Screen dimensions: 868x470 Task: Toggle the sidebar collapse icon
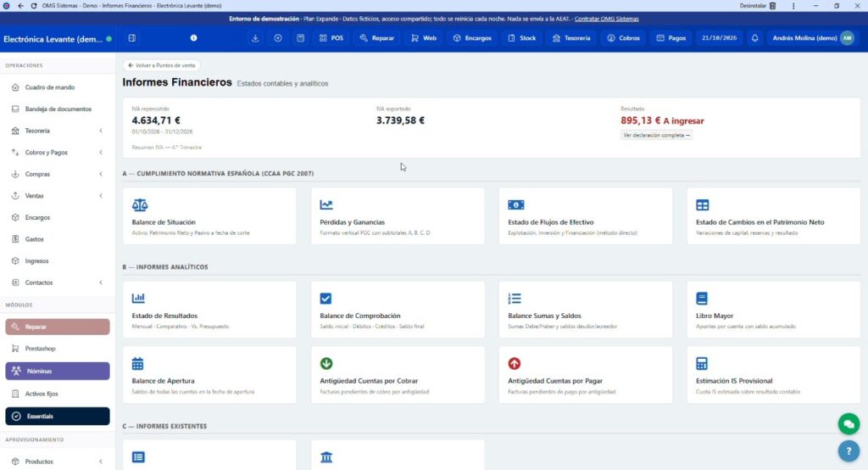131,38
